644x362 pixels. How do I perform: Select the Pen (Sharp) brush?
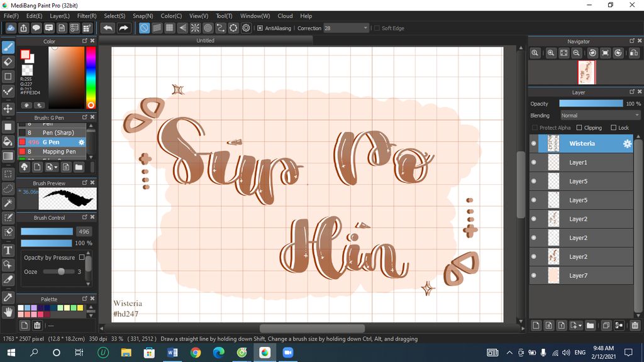[x=52, y=133]
